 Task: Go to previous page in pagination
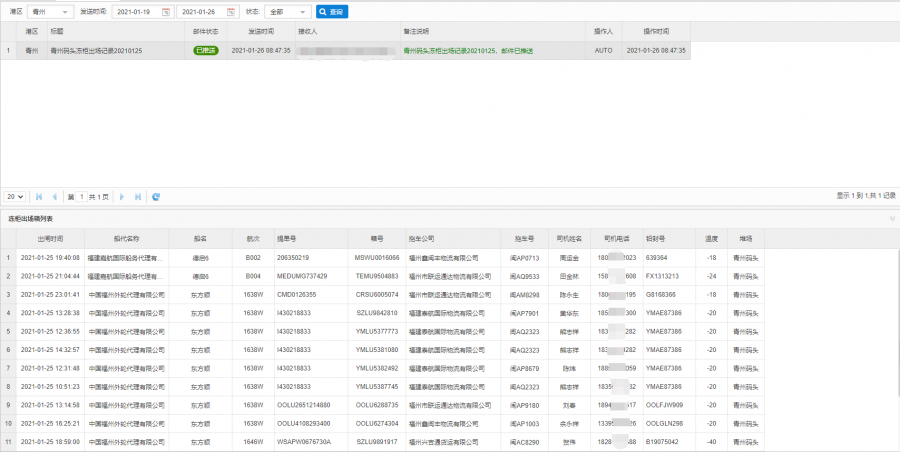click(x=53, y=197)
